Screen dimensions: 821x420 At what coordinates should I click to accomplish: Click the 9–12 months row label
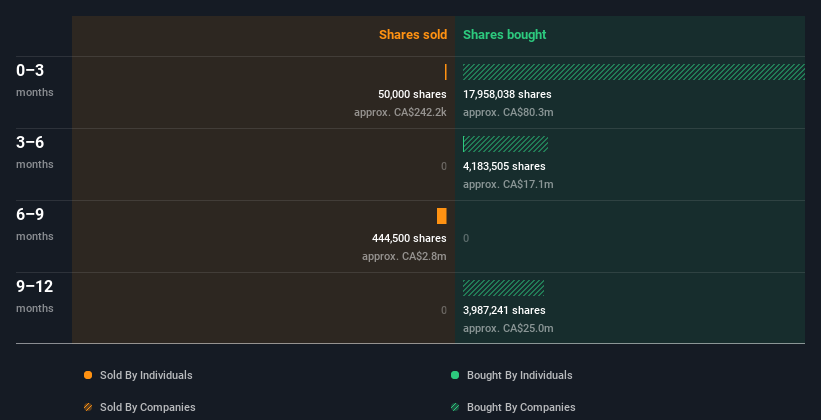pos(35,296)
